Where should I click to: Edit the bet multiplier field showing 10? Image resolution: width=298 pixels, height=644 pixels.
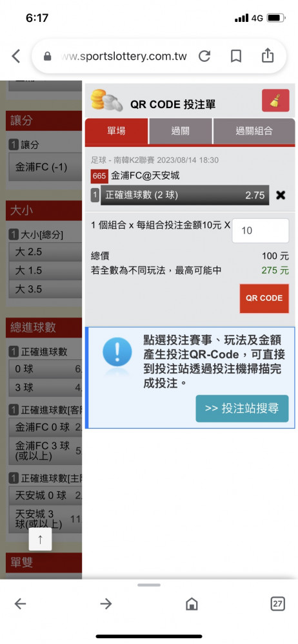(261, 231)
